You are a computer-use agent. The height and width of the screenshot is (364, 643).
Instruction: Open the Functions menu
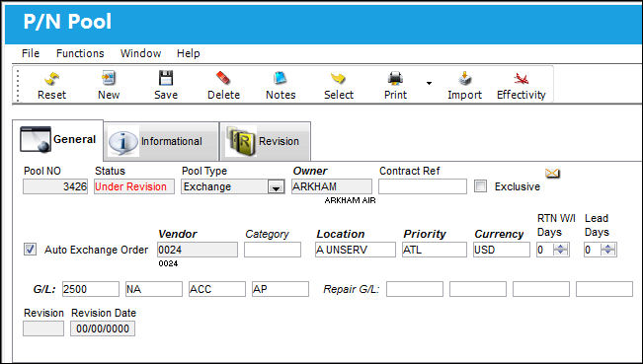pyautogui.click(x=80, y=53)
